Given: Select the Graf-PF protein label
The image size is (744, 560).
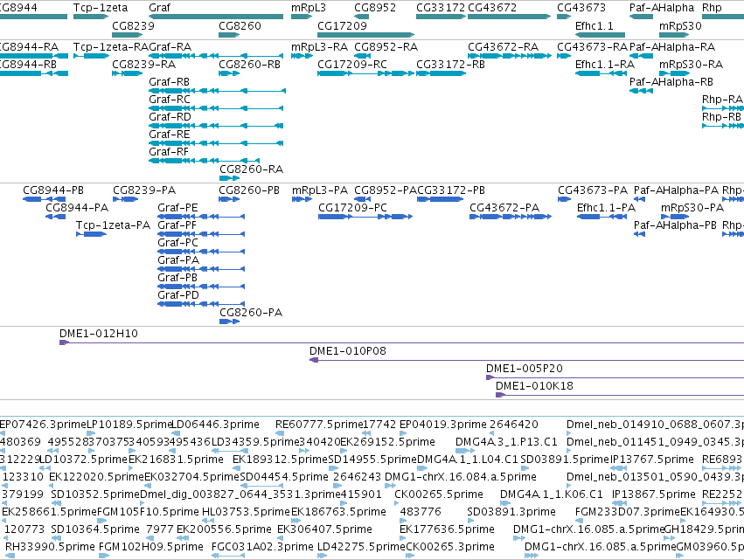Looking at the screenshot, I should click(177, 225).
